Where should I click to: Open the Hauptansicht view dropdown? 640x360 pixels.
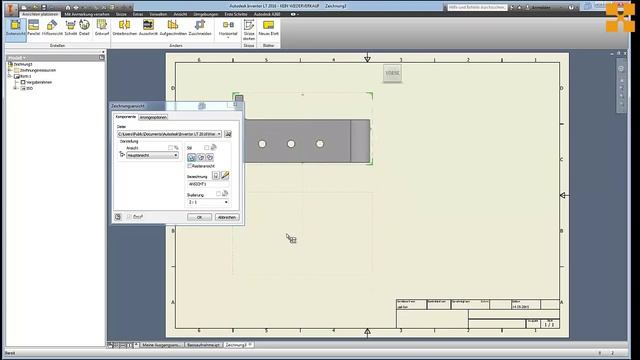[176, 156]
